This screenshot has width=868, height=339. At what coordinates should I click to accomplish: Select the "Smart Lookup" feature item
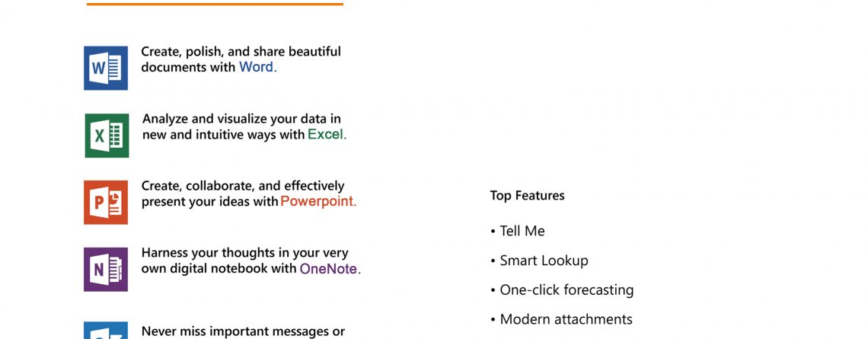click(544, 261)
